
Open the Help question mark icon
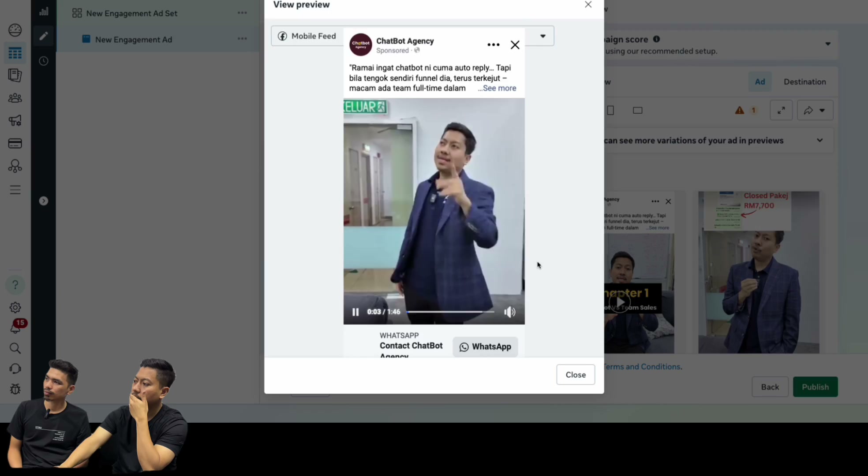tap(15, 285)
